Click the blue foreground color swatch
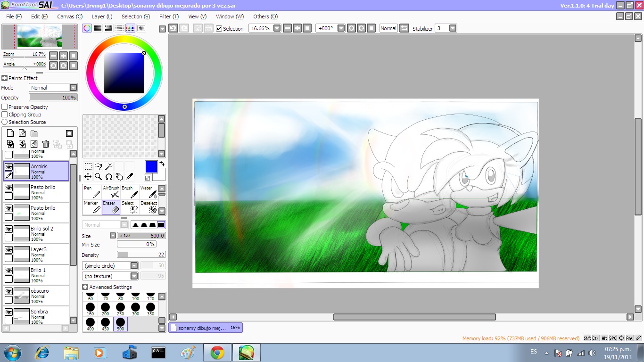644x362 pixels. (x=151, y=167)
